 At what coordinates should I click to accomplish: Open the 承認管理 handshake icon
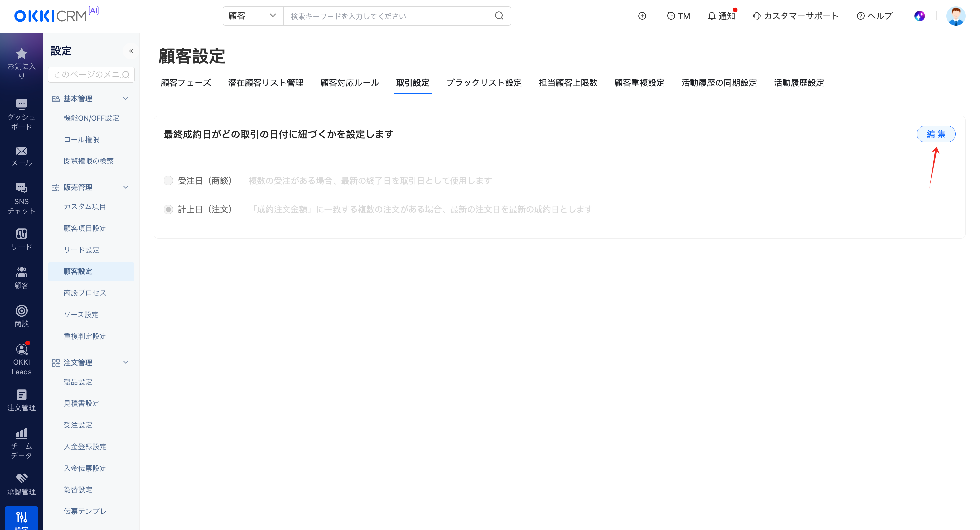point(21,479)
